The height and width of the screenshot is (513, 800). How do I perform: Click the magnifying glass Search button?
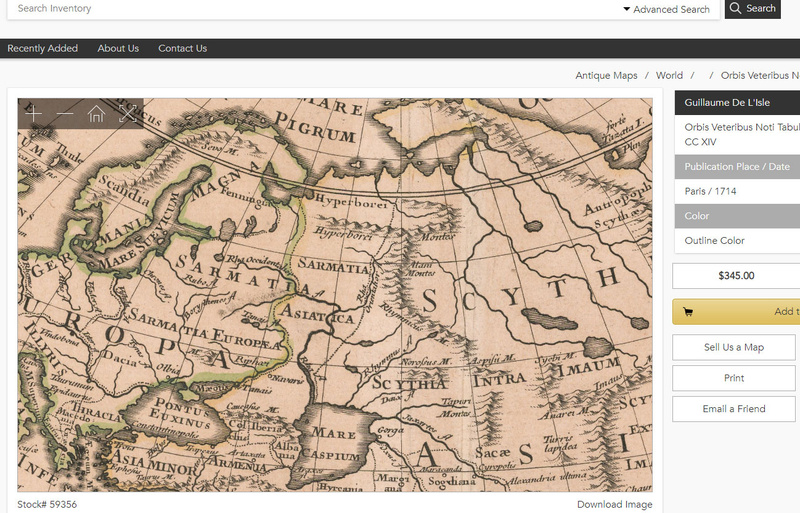click(x=752, y=9)
